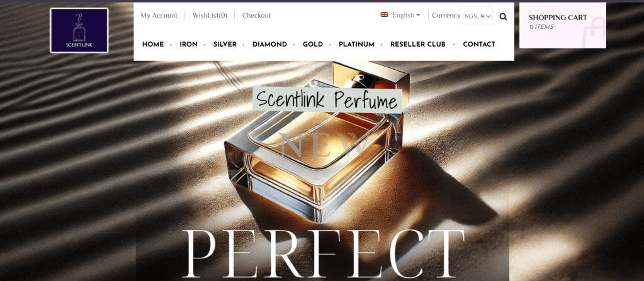
Task: Open the NGN currency selector
Action: [x=477, y=16]
